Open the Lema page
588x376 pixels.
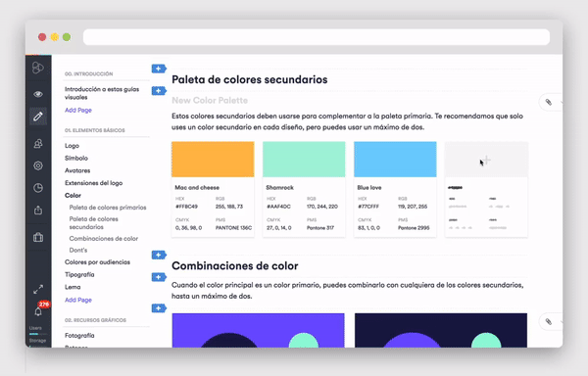(73, 287)
